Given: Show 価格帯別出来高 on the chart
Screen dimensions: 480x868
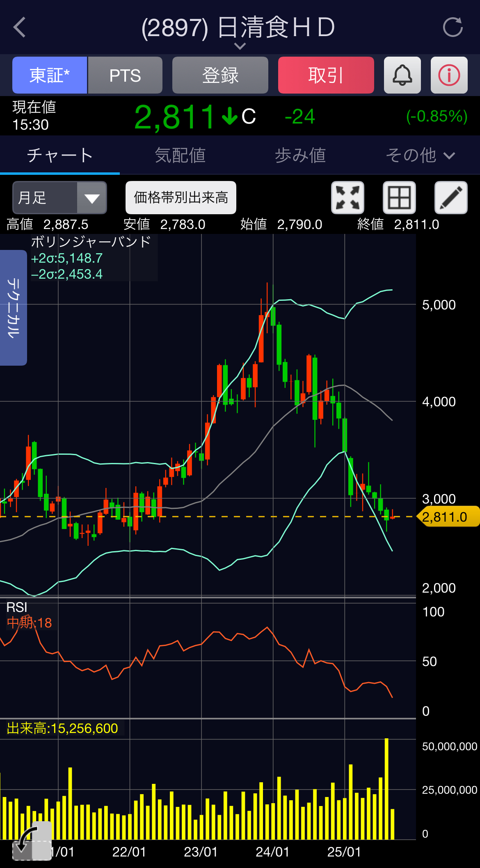Looking at the screenshot, I should 181,197.
